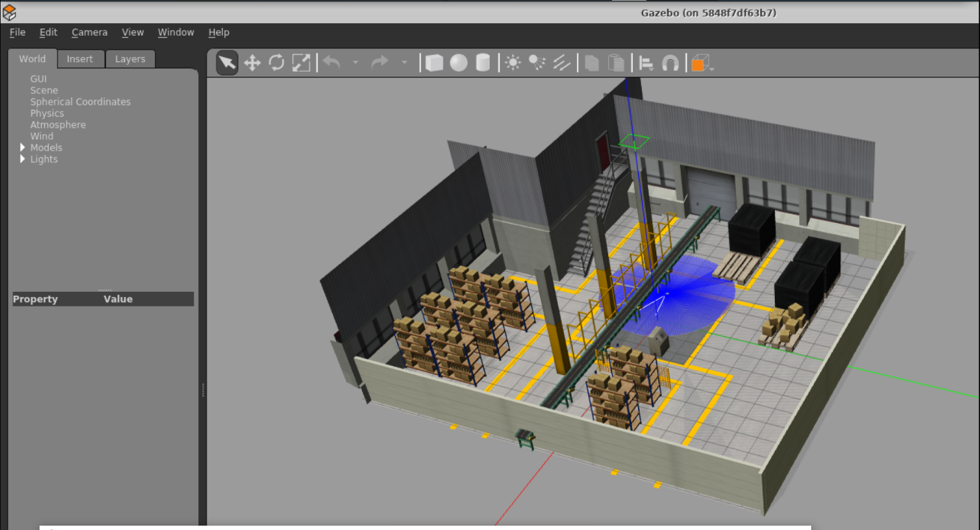Activate the rotate mode tool
The width and height of the screenshot is (980, 530).
pos(277,63)
